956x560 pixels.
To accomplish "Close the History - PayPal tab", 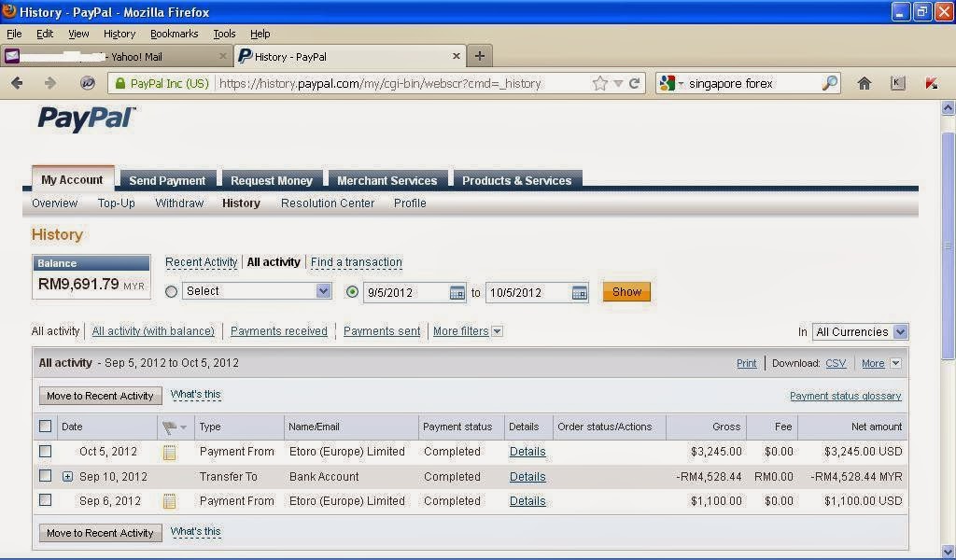I will coord(456,56).
